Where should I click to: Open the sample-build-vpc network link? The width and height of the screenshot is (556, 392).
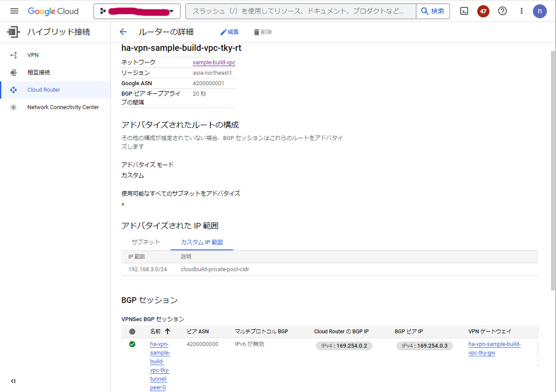click(214, 62)
